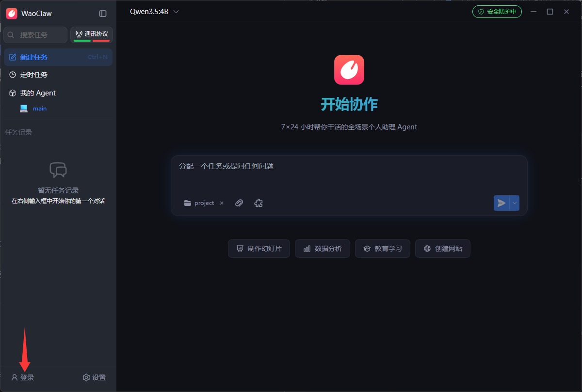Open 定时任务 scheduled tasks

58,75
